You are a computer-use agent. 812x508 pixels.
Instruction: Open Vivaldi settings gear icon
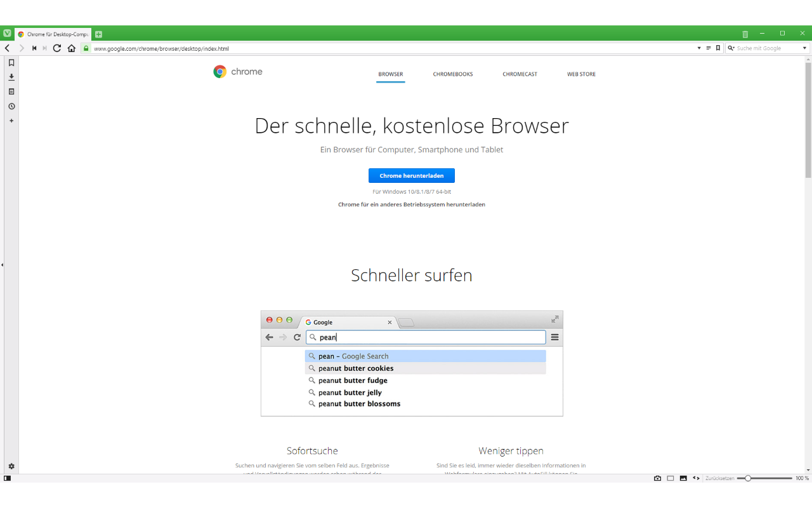click(11, 466)
